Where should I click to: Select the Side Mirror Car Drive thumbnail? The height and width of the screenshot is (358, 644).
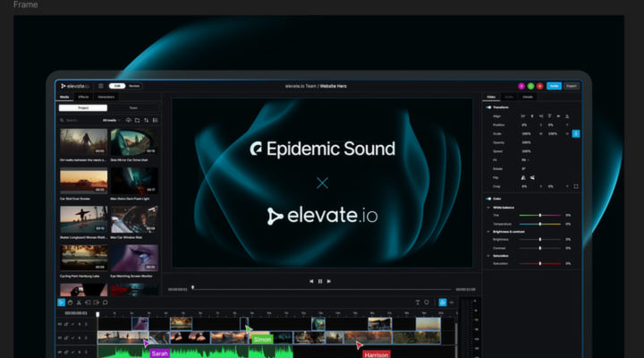(134, 141)
